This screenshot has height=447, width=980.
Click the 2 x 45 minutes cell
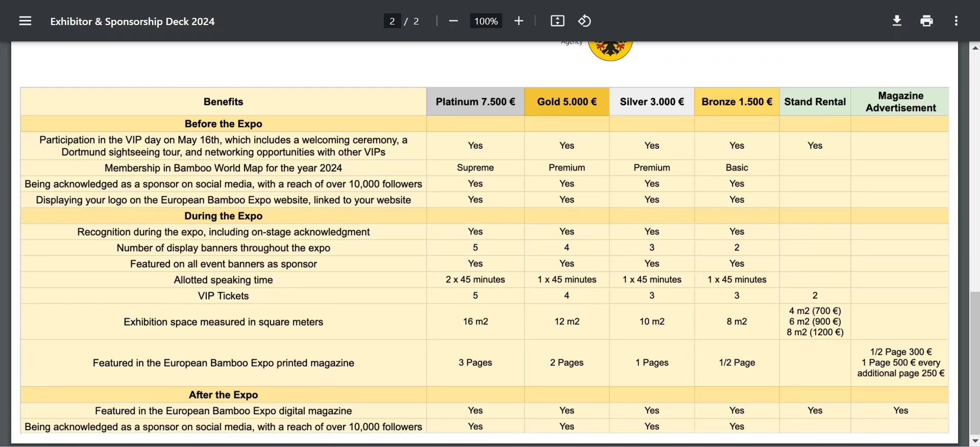475,279
